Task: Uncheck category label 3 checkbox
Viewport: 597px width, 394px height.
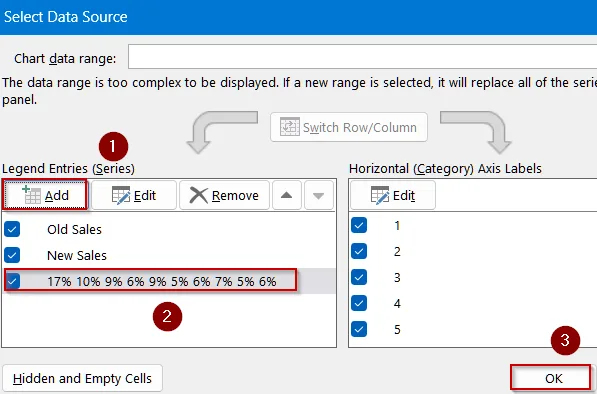Action: [359, 277]
